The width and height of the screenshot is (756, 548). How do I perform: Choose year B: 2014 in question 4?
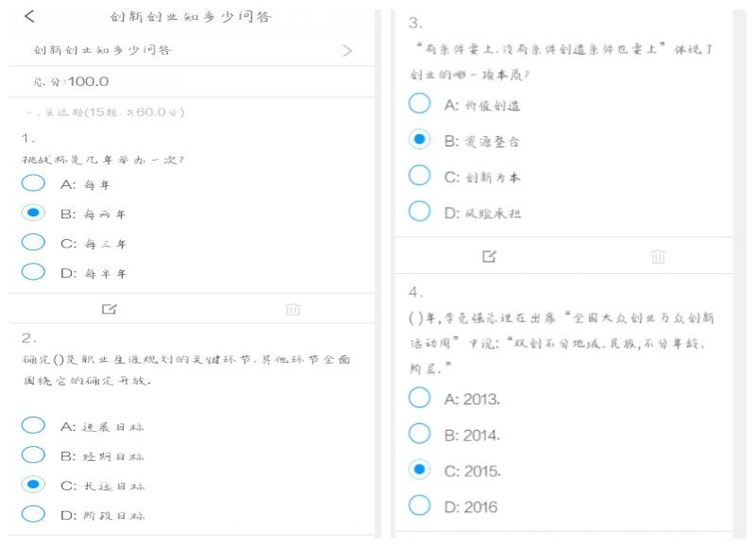(x=420, y=435)
